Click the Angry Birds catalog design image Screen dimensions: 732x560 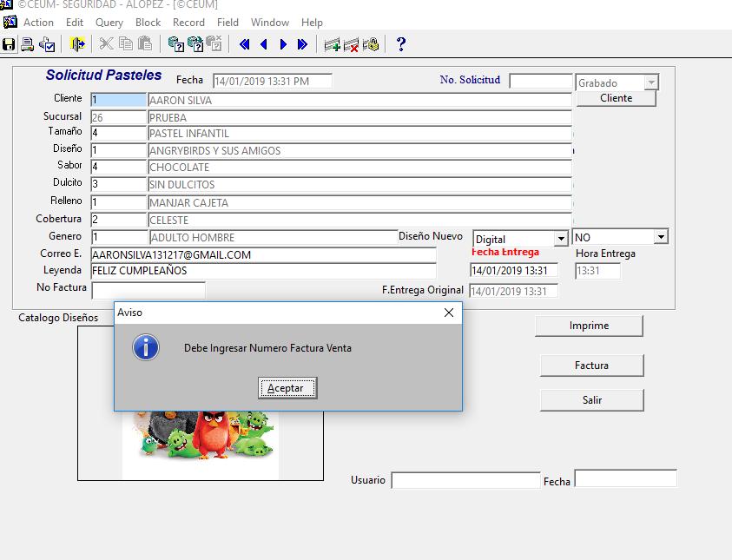[x=201, y=444]
